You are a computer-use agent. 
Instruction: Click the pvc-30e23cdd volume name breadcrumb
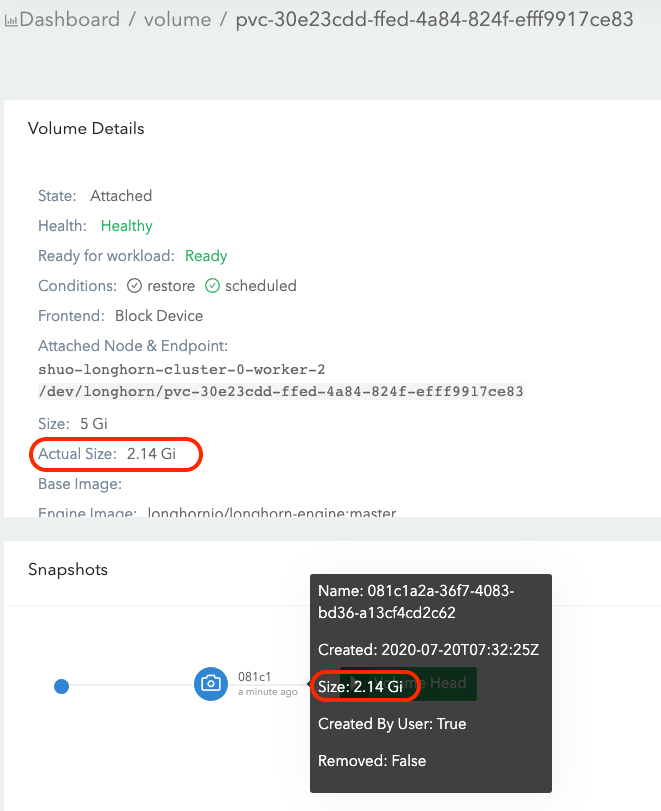tap(433, 19)
